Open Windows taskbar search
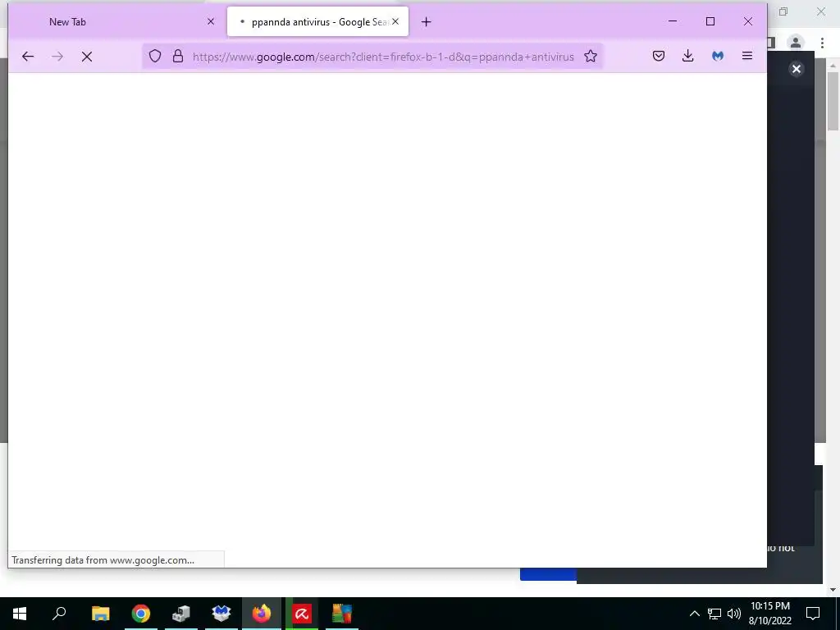Viewport: 840px width, 630px height. pos(59,614)
